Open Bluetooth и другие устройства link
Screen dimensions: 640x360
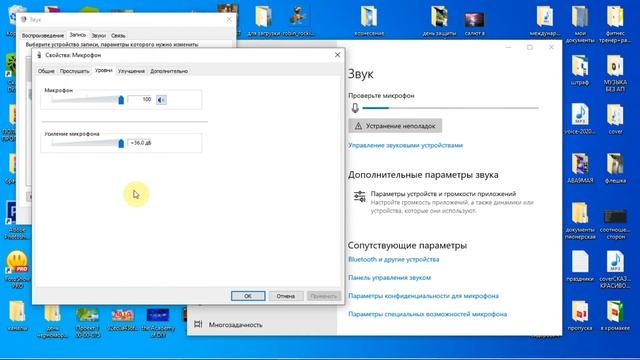[x=393, y=259]
